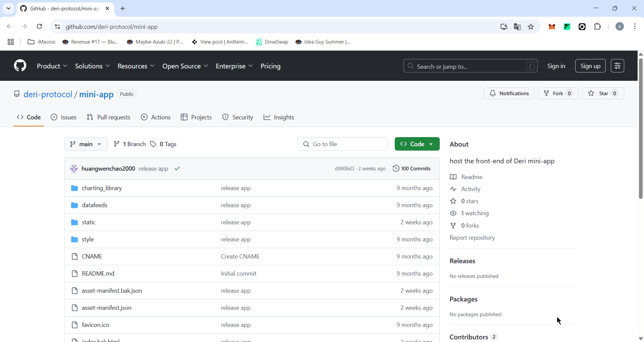Open asset-manifest.bak.json file
This screenshot has height=342, width=644.
pyautogui.click(x=112, y=291)
